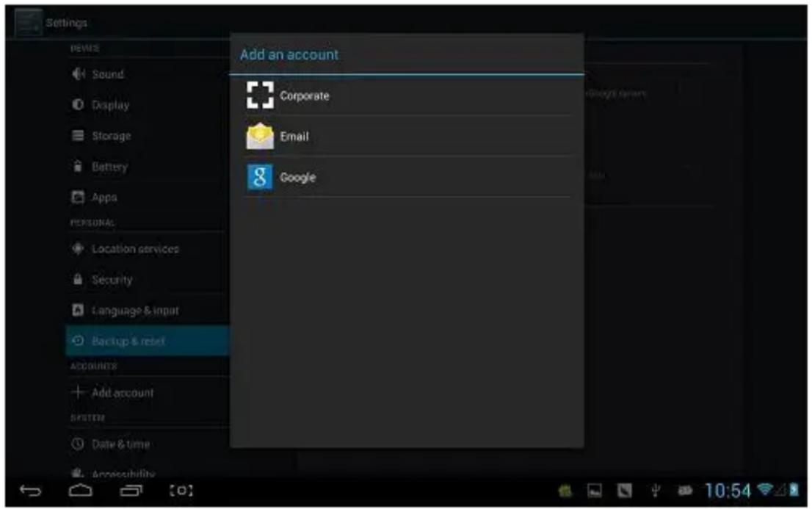Open Display settings
Viewport: 812px width, 509px height.
coord(148,105)
